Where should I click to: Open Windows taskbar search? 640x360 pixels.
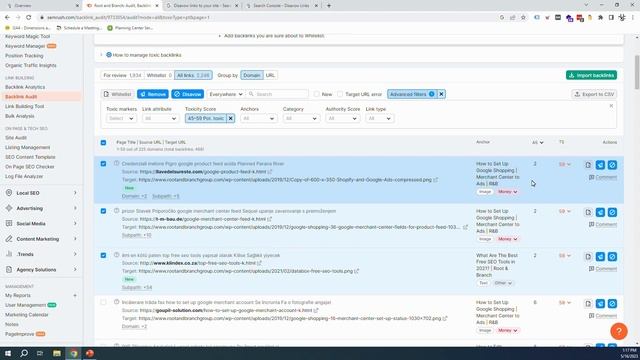coord(24,353)
